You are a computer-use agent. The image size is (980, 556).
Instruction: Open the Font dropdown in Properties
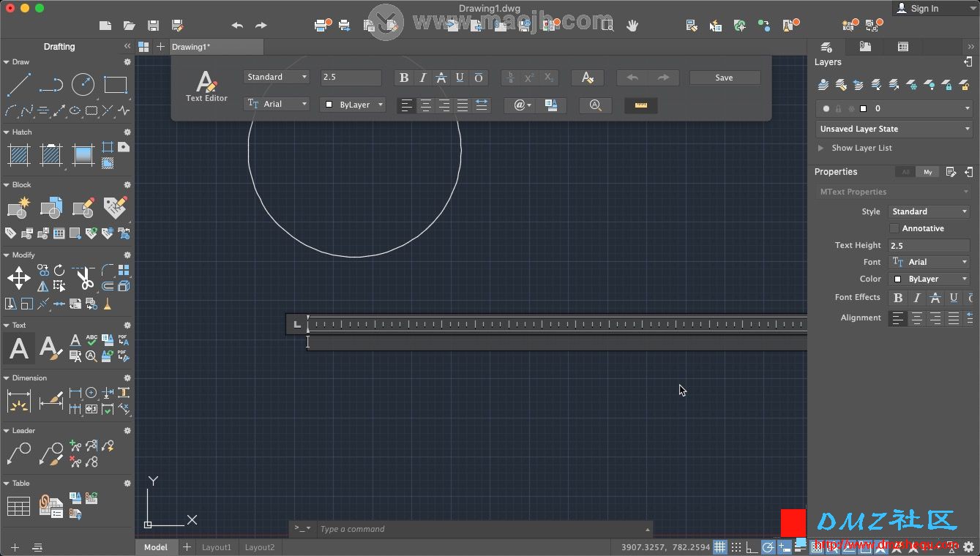pos(929,262)
